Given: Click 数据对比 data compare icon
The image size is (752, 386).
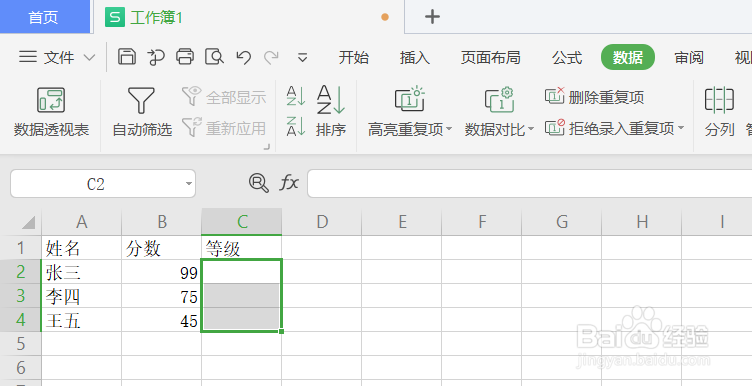Looking at the screenshot, I should click(499, 100).
